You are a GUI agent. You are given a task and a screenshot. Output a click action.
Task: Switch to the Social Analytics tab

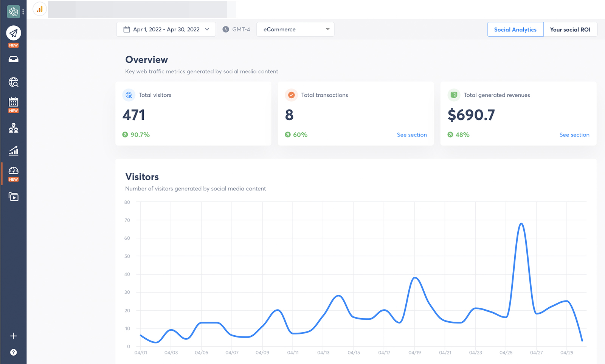click(515, 29)
